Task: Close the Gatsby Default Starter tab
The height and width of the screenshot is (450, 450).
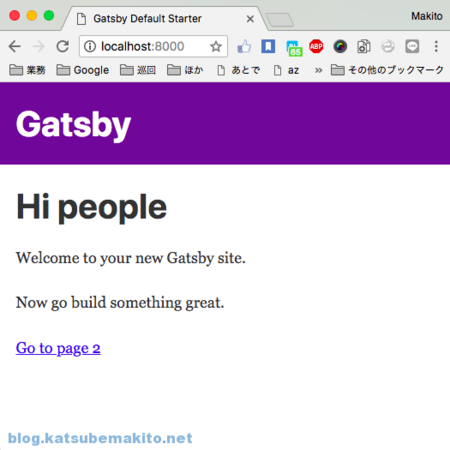Action: point(250,19)
